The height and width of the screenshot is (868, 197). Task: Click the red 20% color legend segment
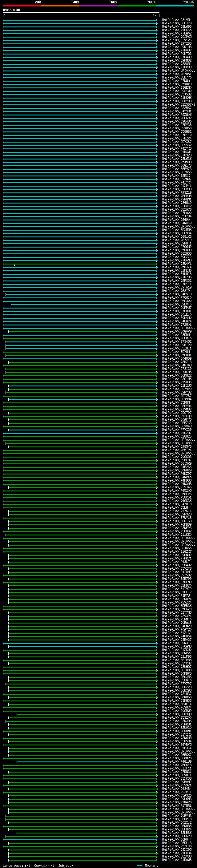point(22,6)
